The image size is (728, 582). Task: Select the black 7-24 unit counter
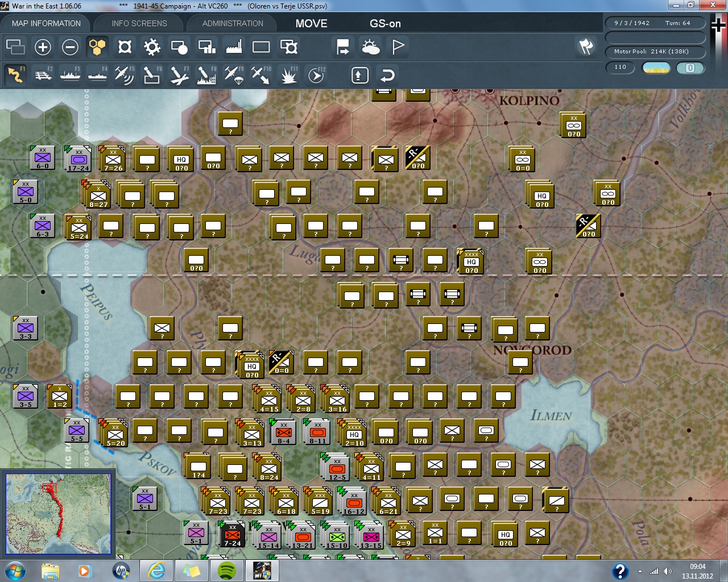pyautogui.click(x=231, y=534)
